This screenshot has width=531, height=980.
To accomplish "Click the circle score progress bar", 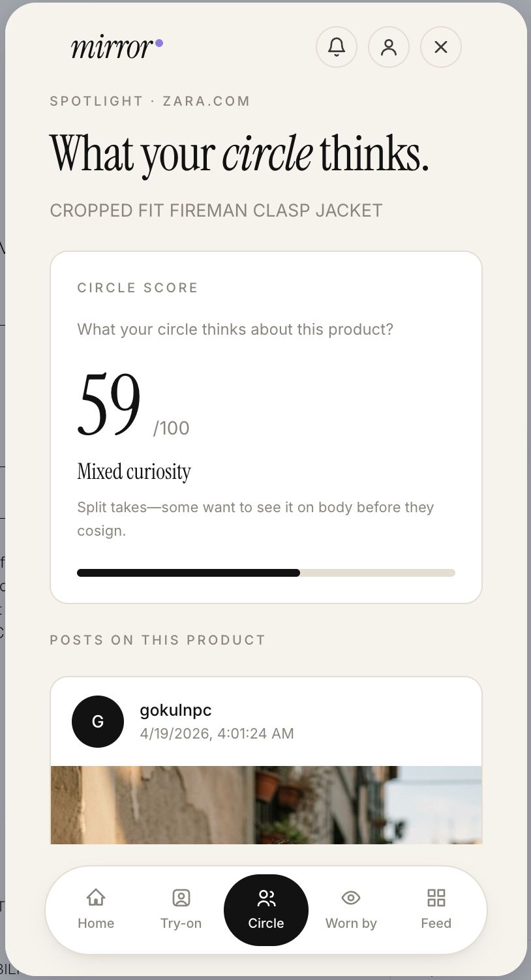I will tap(266, 573).
